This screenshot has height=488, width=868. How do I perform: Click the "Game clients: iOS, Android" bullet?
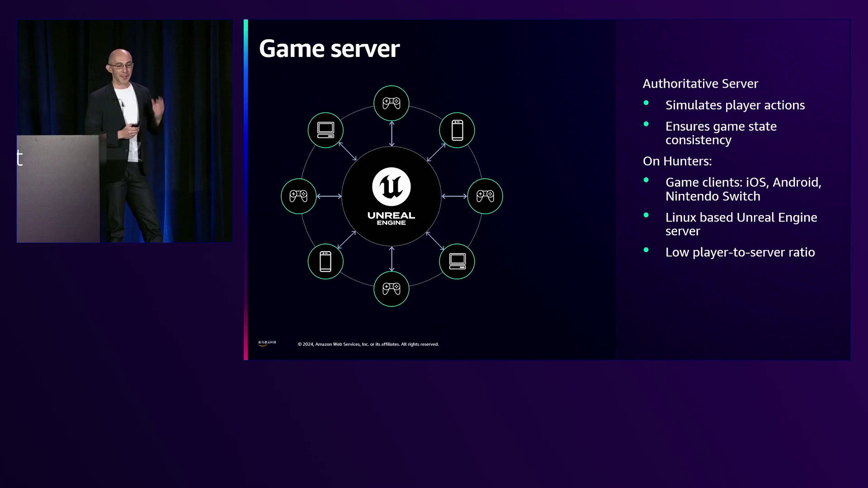coord(743,189)
